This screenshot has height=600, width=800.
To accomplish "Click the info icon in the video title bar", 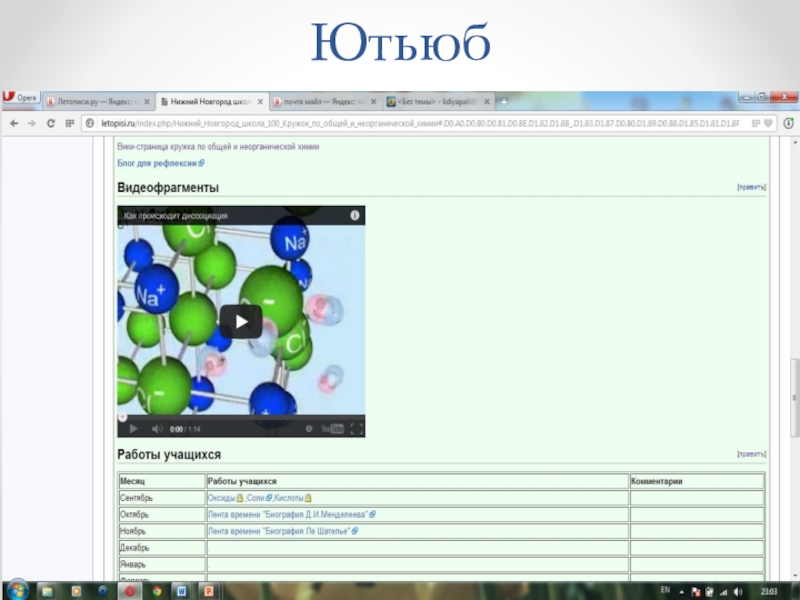I will [x=354, y=215].
